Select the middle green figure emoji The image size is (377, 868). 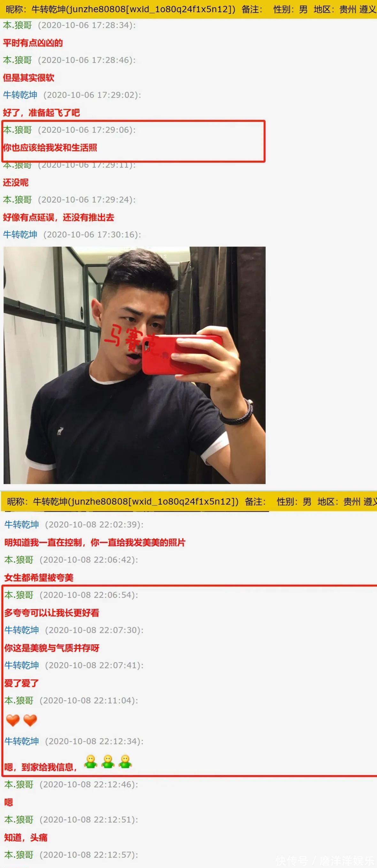[x=108, y=762]
